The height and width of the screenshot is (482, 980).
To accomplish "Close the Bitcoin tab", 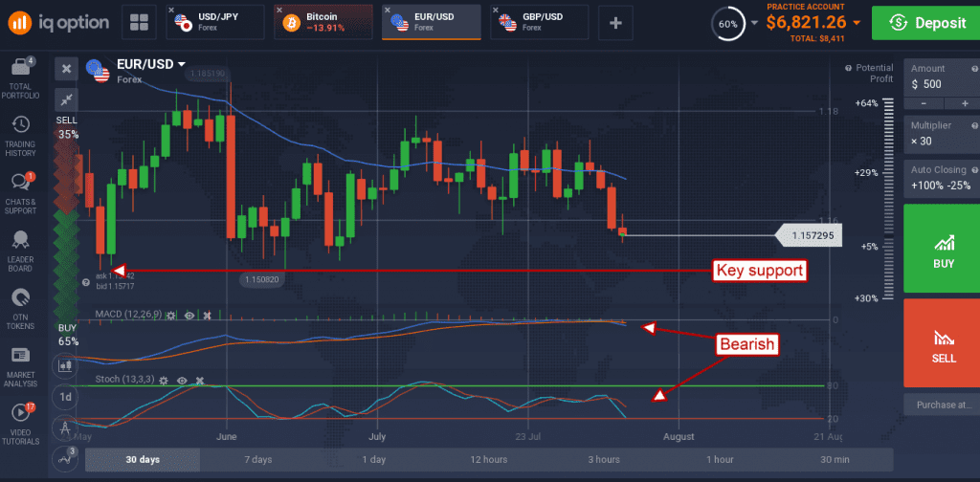I will 280,11.
